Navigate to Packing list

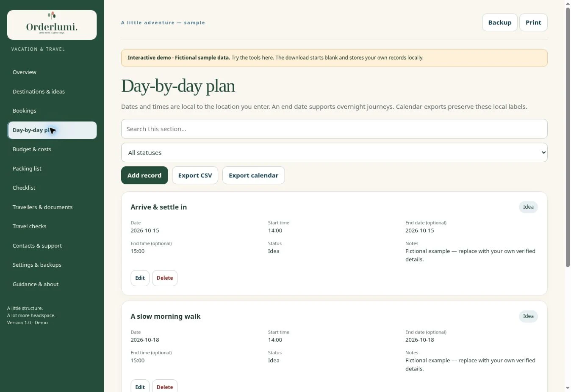point(52,168)
